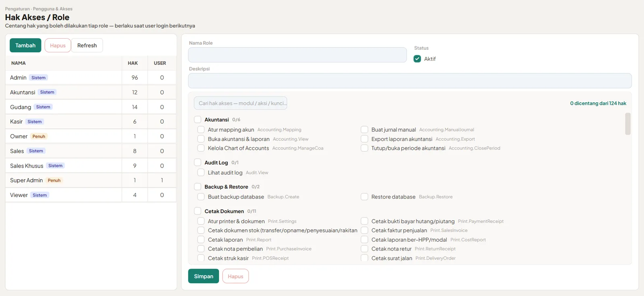Enable Buat backup database permission

(201, 197)
